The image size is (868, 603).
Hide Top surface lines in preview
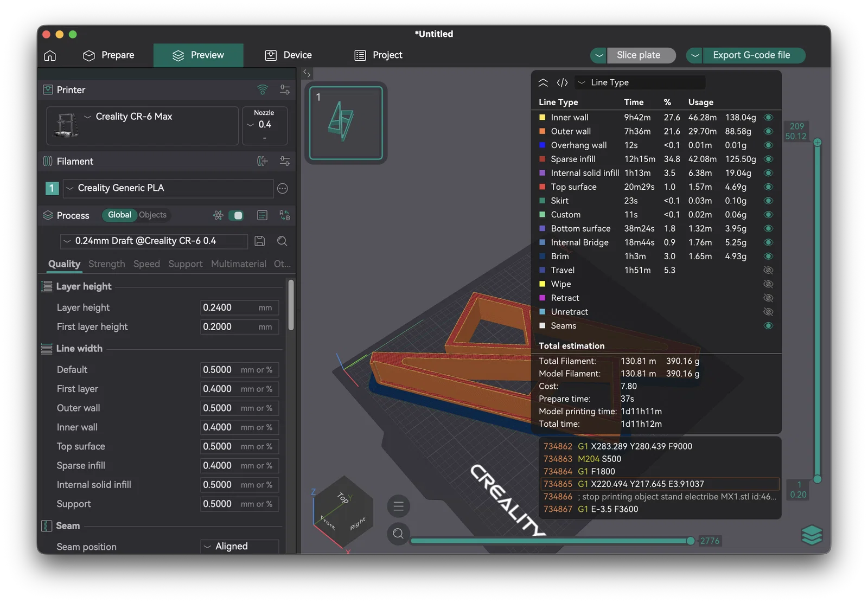(x=768, y=187)
